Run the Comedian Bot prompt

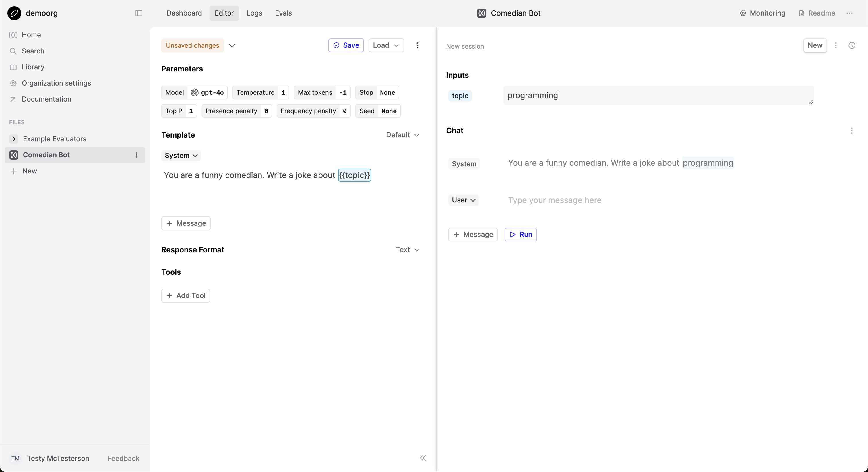point(520,234)
